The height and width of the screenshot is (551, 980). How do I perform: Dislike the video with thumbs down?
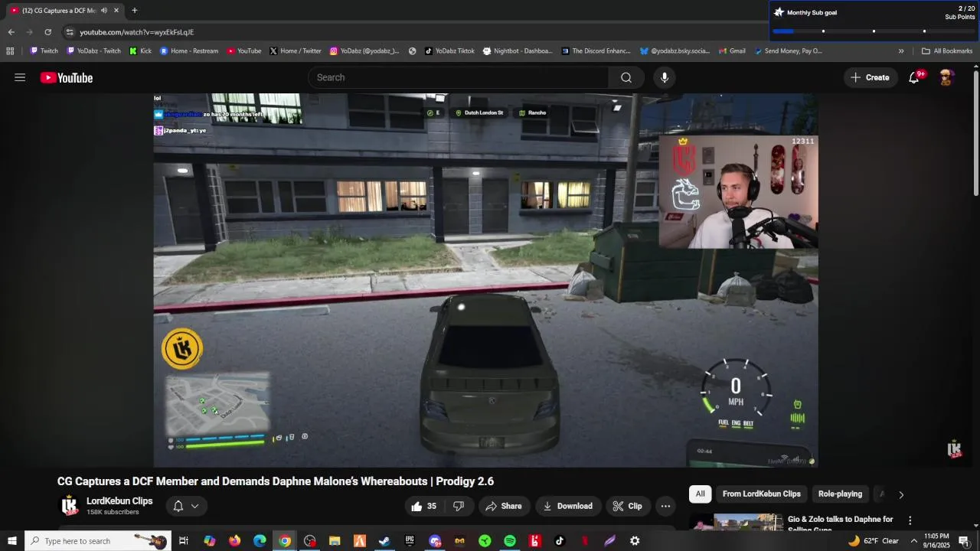point(459,506)
